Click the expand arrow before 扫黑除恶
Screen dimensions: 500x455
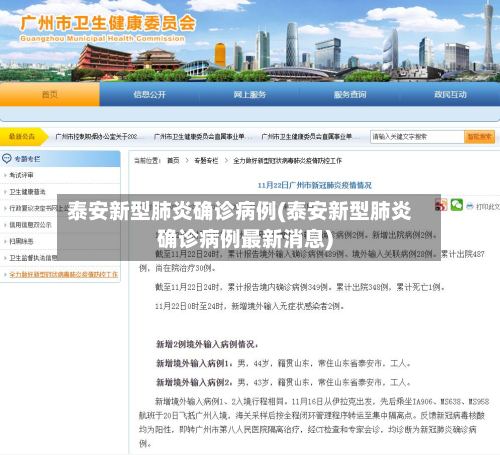click(5, 241)
